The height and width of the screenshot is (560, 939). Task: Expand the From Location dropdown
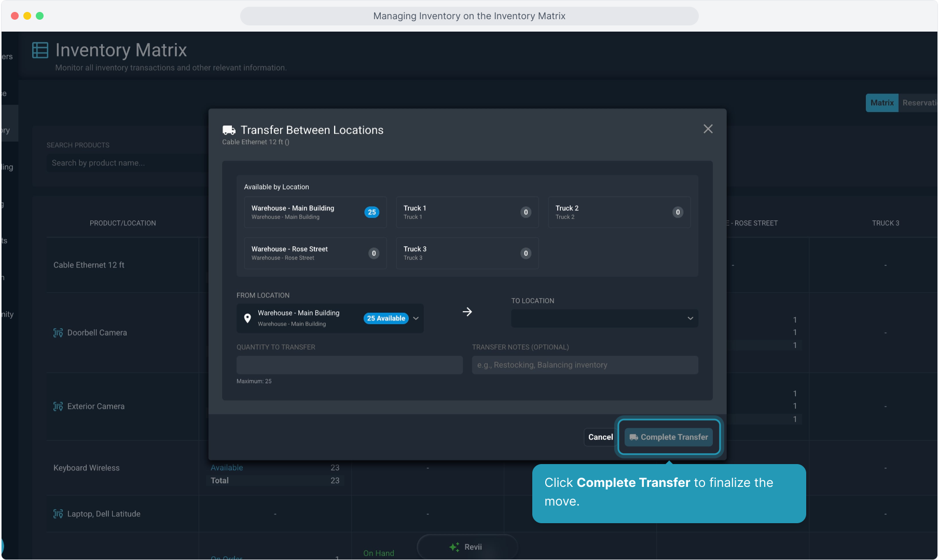330,318
